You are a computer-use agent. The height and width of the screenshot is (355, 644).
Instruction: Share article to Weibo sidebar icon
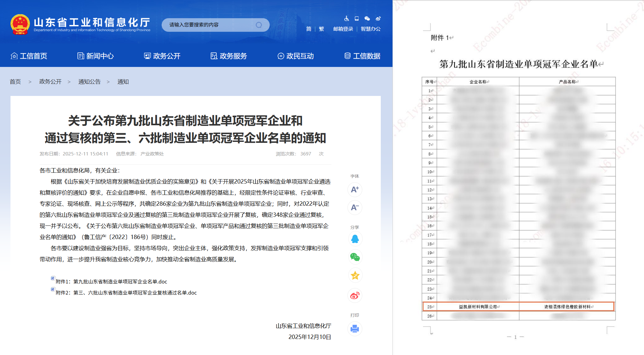[355, 296]
